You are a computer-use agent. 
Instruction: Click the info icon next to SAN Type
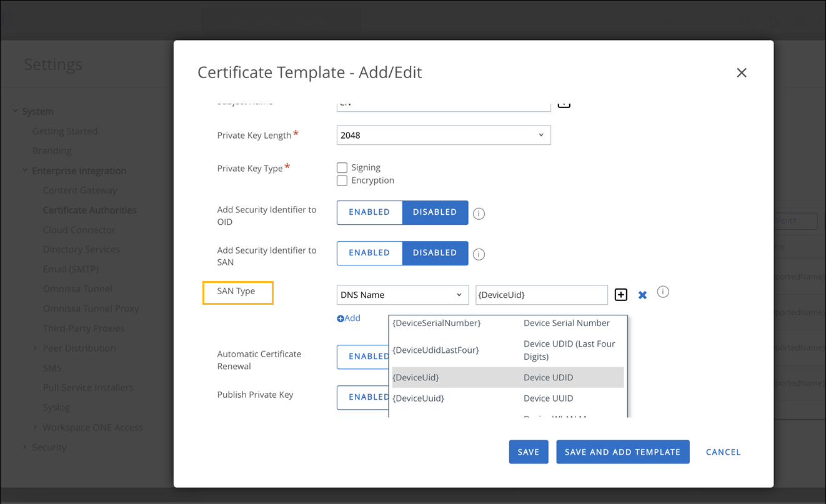click(x=663, y=292)
